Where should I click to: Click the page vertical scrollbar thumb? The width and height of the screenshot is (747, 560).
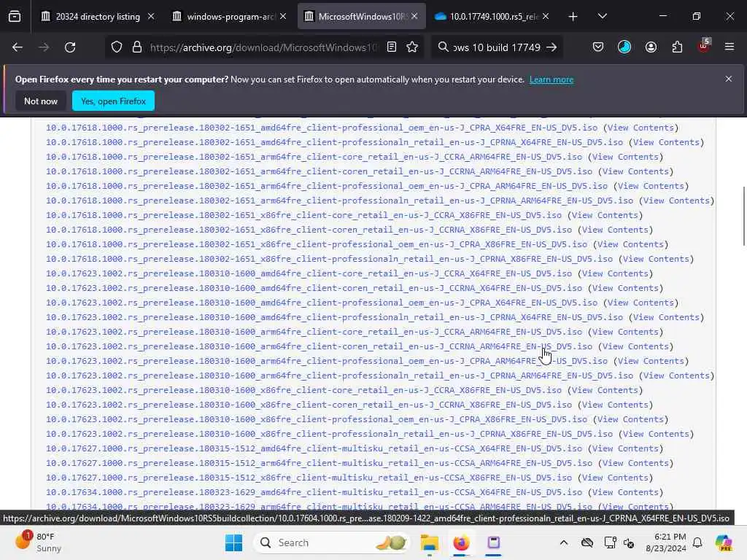[743, 217]
